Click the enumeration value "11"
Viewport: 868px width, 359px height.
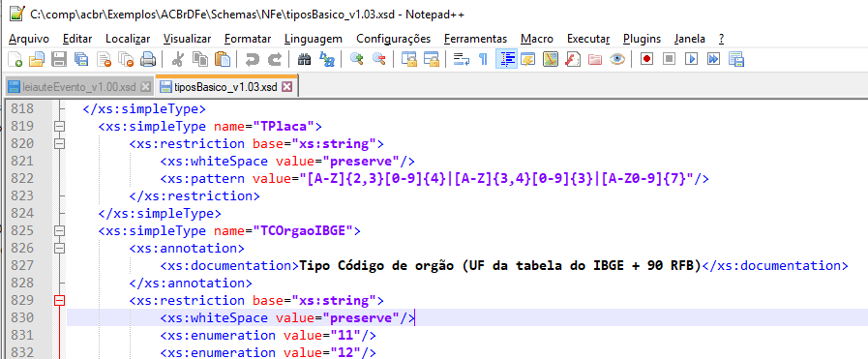346,335
